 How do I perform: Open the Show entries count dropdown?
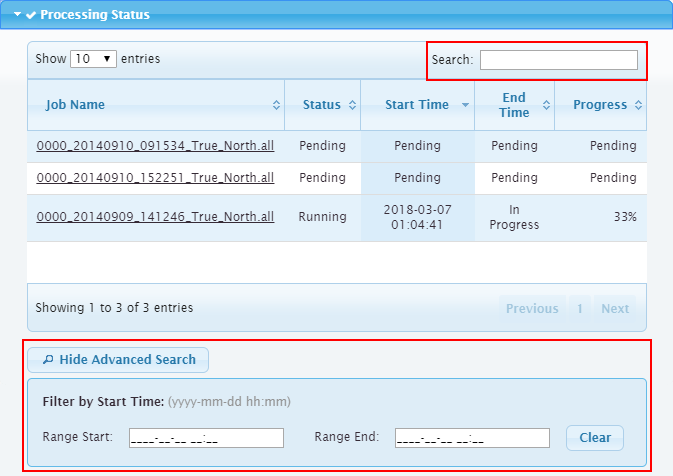[94, 59]
